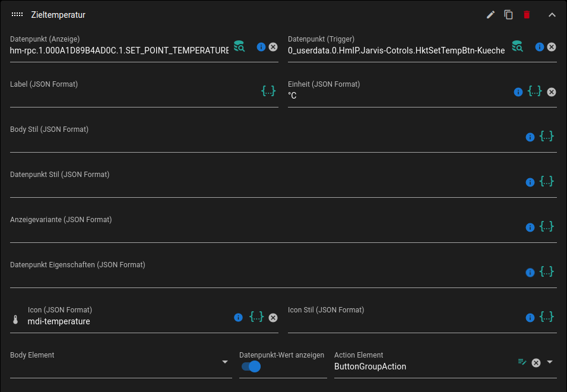The width and height of the screenshot is (567, 392).
Task: Collapse the Zieltemperatur panel
Action: (x=552, y=15)
